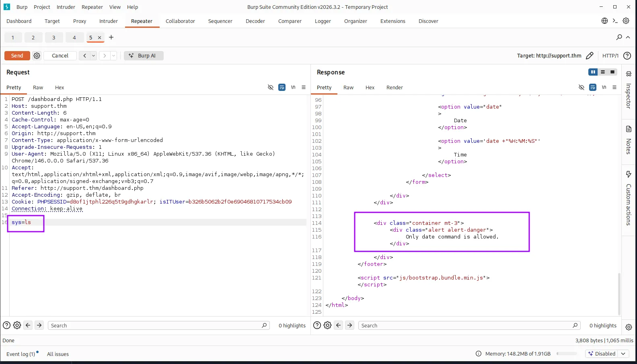
Task: Toggle newline display in Request
Action: (x=293, y=87)
